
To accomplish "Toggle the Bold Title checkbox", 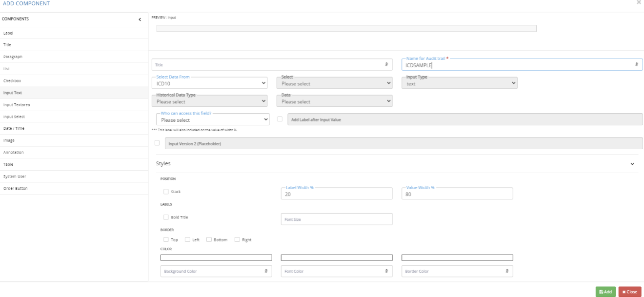I will coord(166,217).
